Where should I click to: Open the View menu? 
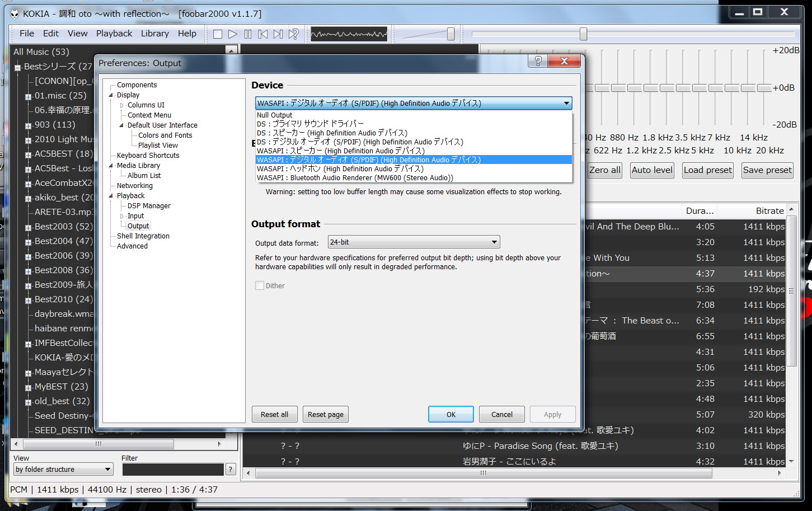click(78, 34)
